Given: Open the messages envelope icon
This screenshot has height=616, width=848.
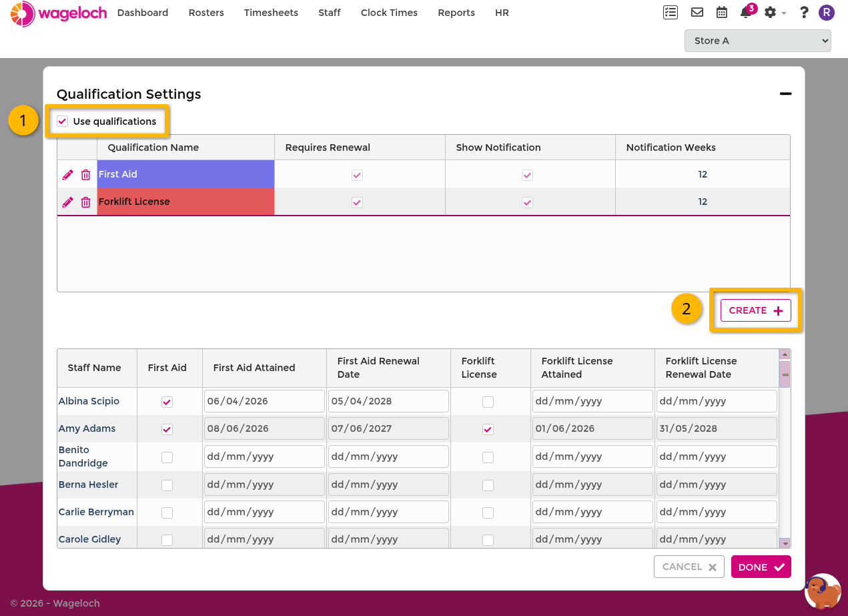Looking at the screenshot, I should (697, 13).
